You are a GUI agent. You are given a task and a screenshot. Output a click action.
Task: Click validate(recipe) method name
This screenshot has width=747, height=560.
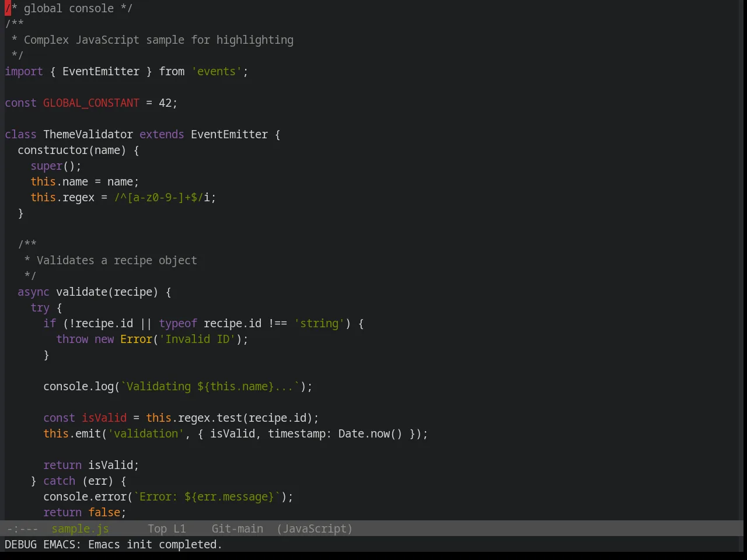click(x=107, y=292)
